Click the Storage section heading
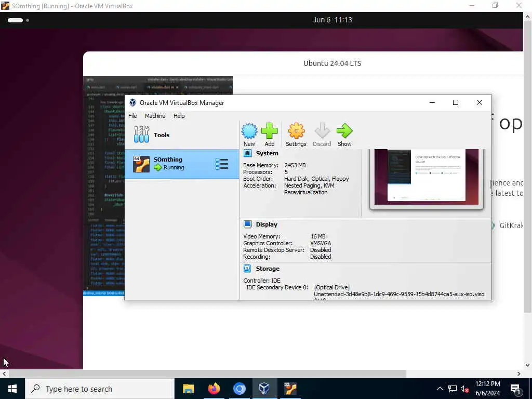Viewport: 532px width, 399px height. pos(268,269)
